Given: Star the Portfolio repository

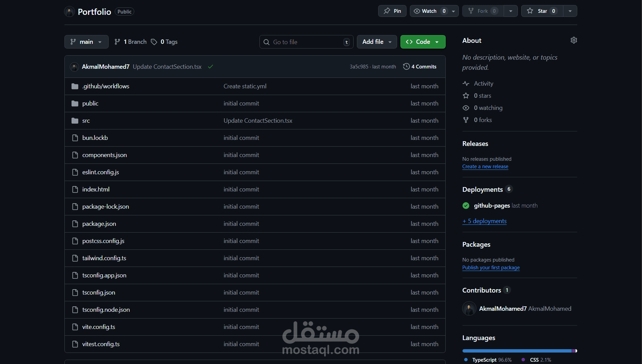Looking at the screenshot, I should [x=542, y=11].
